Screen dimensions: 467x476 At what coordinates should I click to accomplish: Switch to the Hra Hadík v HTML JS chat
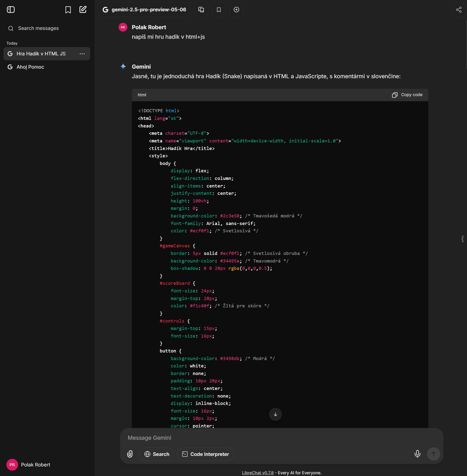41,54
